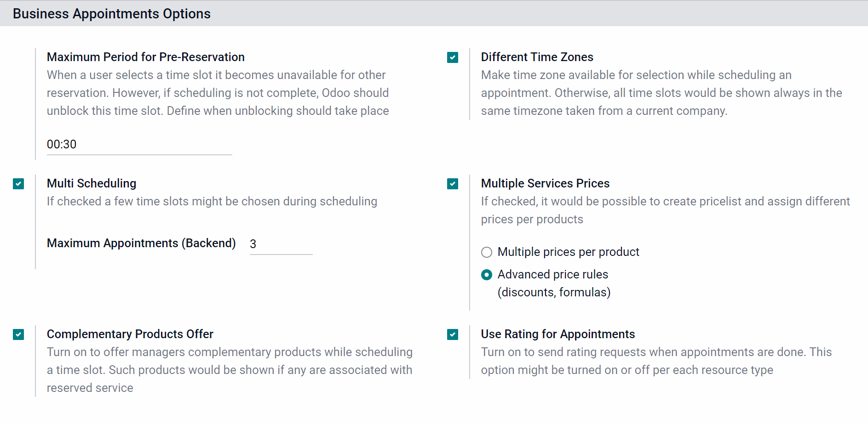
Task: Select the Multiple prices per product radio
Action: (487, 252)
